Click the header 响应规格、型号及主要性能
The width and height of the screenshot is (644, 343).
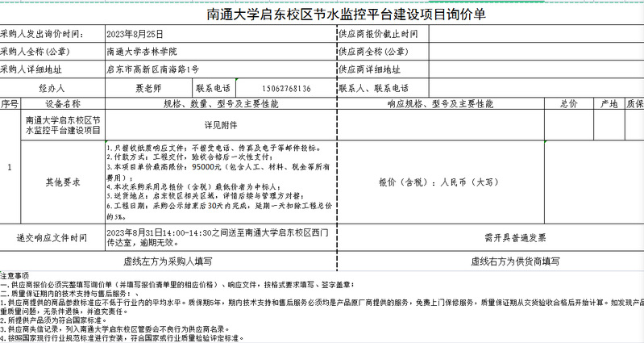coord(441,103)
